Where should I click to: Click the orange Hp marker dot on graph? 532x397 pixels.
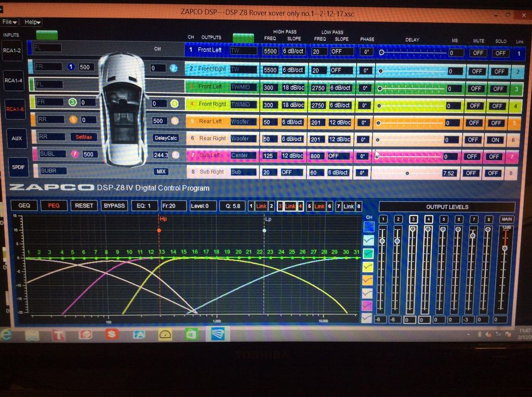(x=159, y=230)
